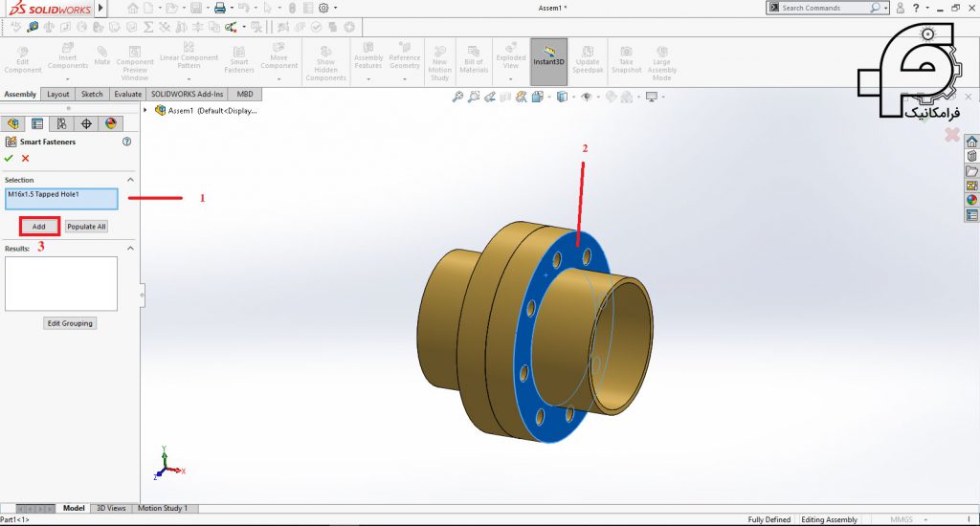The height and width of the screenshot is (526, 980).
Task: Click the Add button
Action: point(38,226)
